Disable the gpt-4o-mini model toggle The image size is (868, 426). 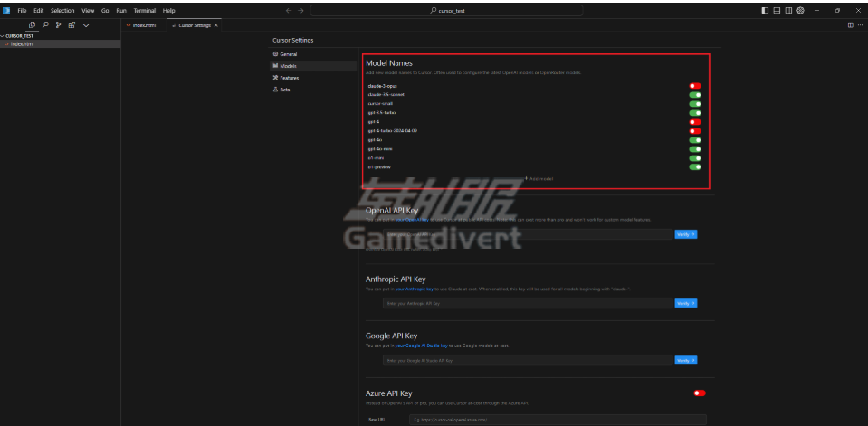coord(695,149)
